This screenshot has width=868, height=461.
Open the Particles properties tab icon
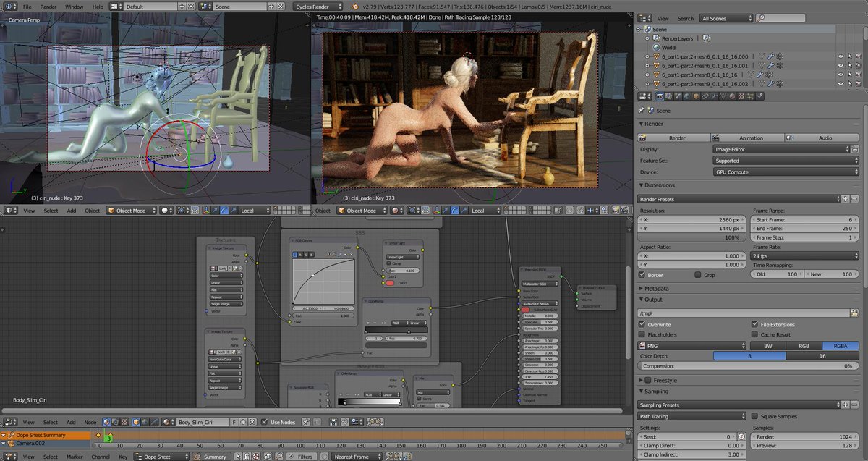[750, 96]
